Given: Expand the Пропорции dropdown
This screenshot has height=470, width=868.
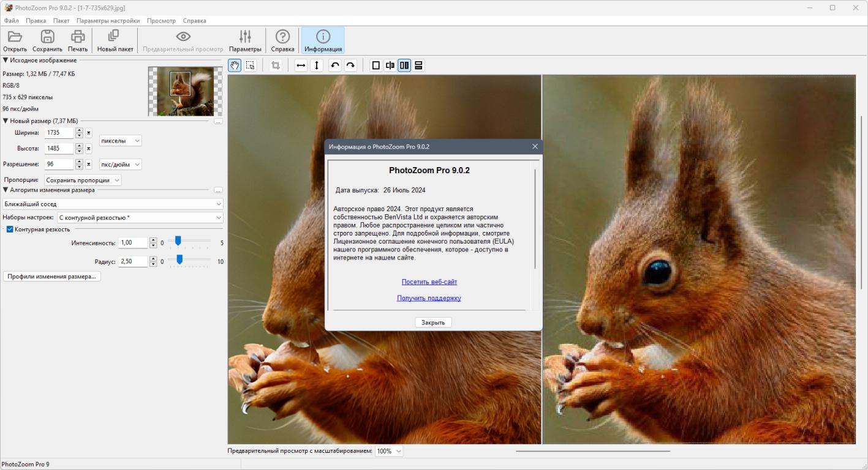Looking at the screenshot, I should [83, 180].
